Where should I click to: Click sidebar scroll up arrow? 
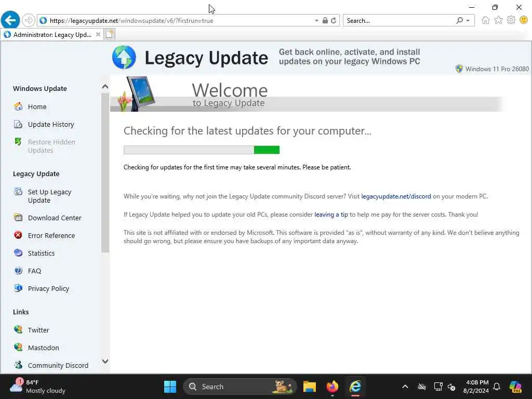[105, 87]
